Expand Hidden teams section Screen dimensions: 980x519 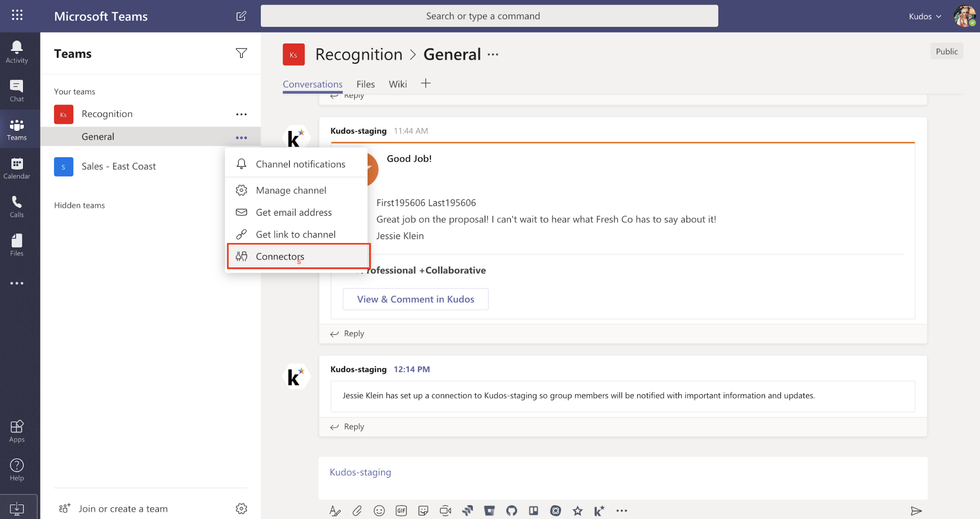click(79, 205)
